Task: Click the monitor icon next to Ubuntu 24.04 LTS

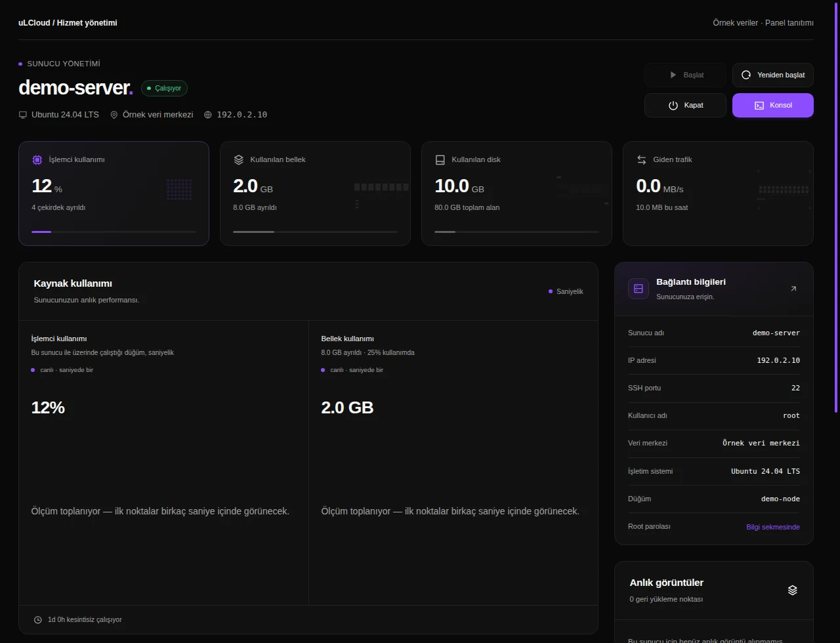Action: 23,115
